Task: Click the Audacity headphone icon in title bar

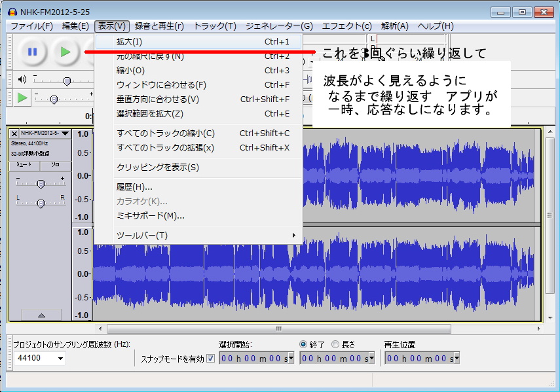Action: pos(11,12)
